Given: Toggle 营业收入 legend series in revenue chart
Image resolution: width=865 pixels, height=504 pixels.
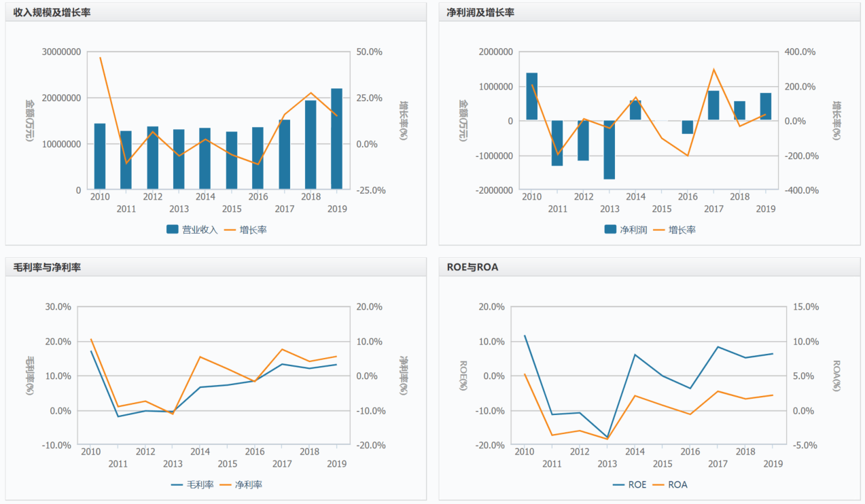Looking at the screenshot, I should (x=192, y=230).
